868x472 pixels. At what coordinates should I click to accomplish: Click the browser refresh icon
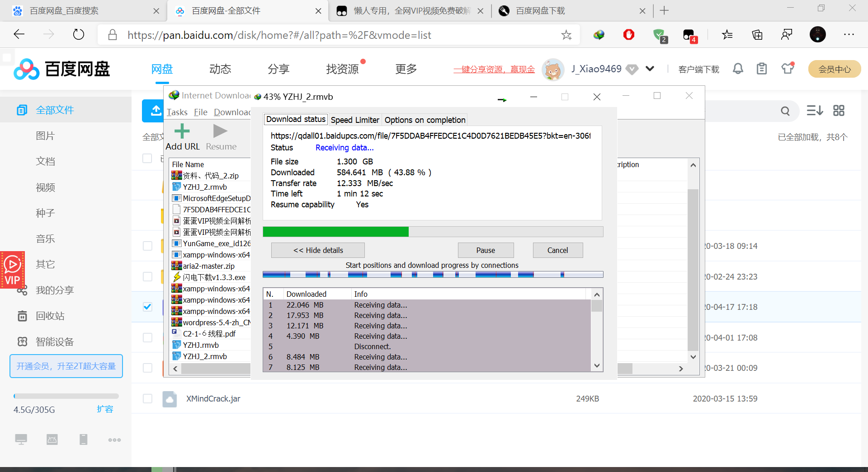pyautogui.click(x=79, y=34)
